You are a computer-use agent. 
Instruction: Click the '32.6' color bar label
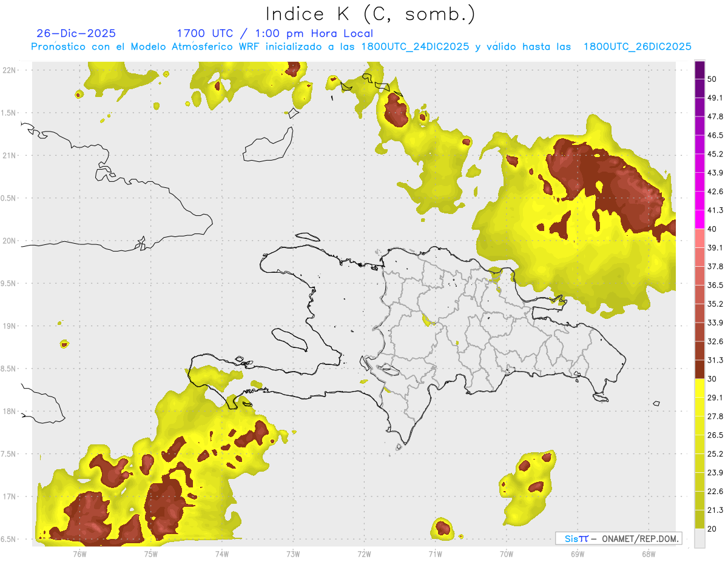tap(715, 341)
